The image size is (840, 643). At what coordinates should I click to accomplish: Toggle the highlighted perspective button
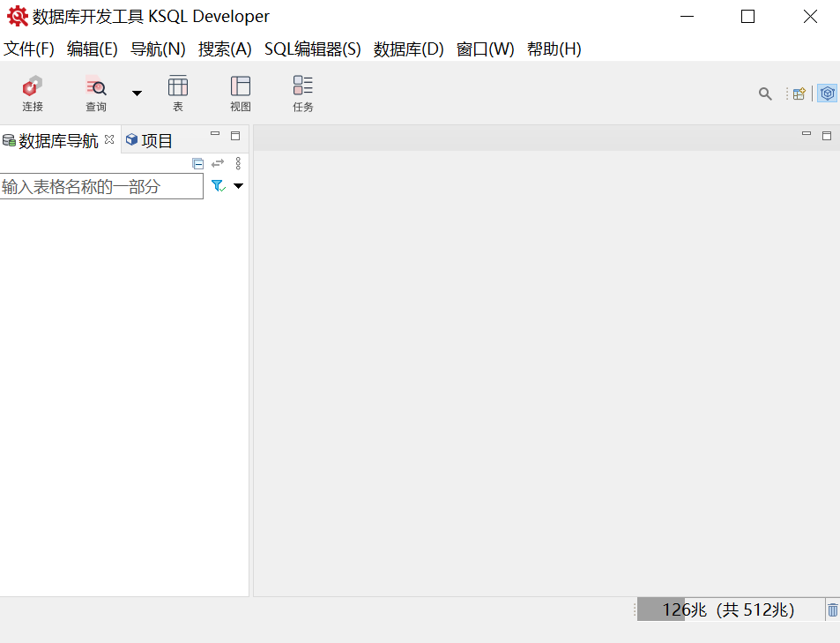(x=826, y=93)
